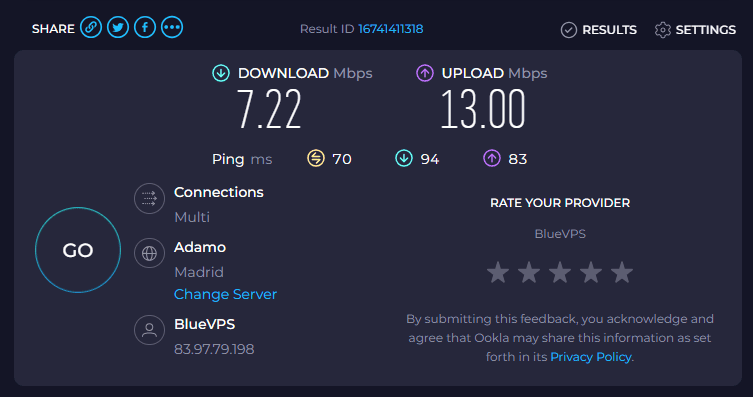
Task: Open the Privacy Policy link
Action: [591, 357]
